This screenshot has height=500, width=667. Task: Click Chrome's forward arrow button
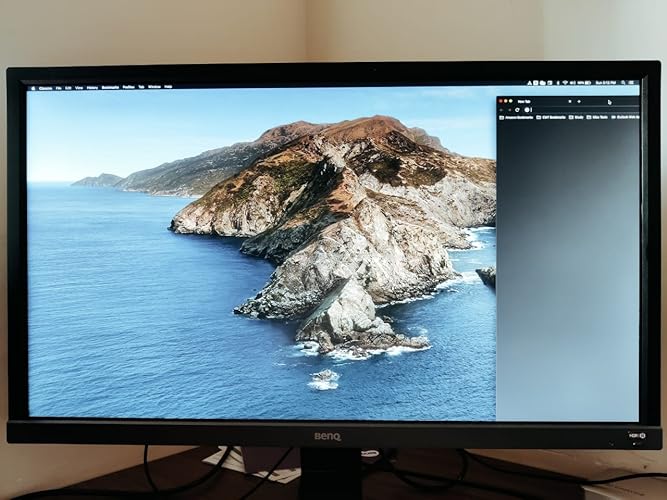510,110
